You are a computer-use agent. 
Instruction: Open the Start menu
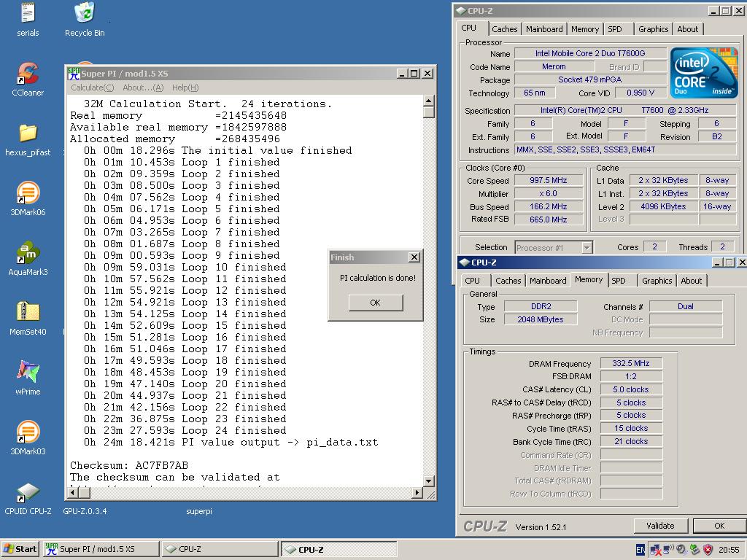(x=20, y=549)
